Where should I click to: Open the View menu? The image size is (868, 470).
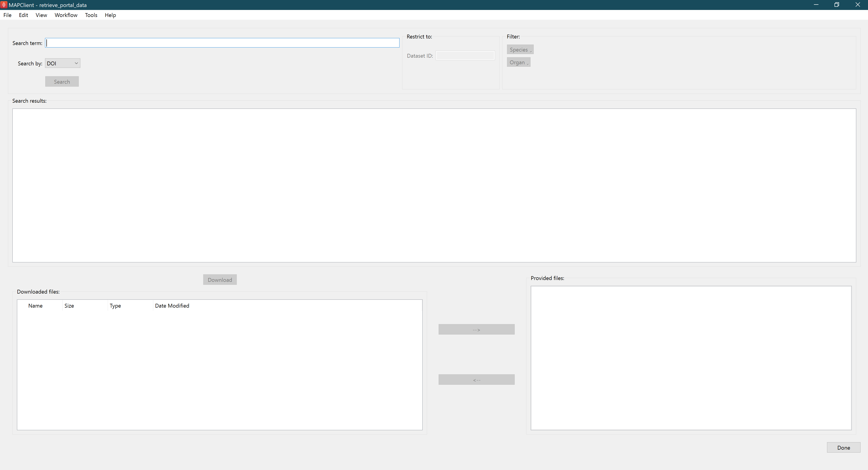tap(41, 15)
